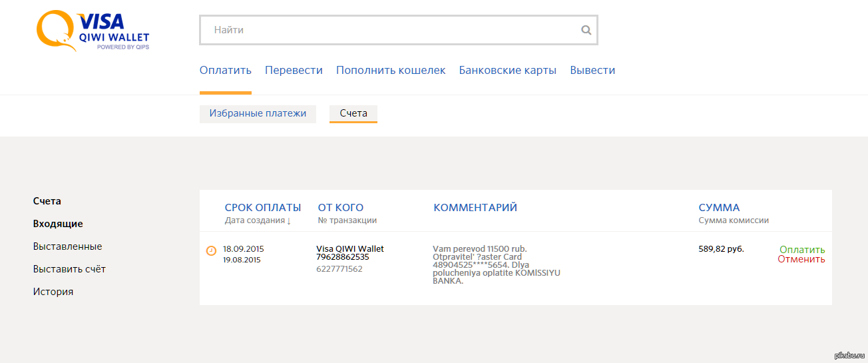Open the Оплатить menu tab
Viewport: 868px width, 363px height.
pos(226,70)
